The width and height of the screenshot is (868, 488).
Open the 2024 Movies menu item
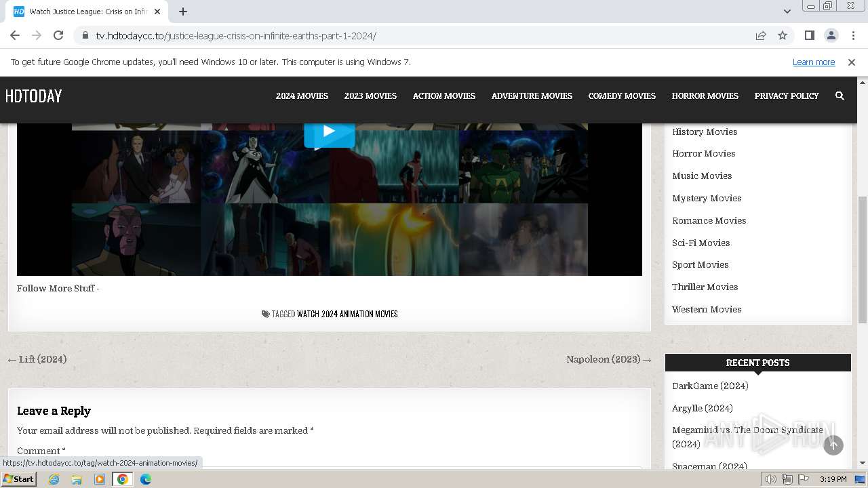pyautogui.click(x=302, y=96)
